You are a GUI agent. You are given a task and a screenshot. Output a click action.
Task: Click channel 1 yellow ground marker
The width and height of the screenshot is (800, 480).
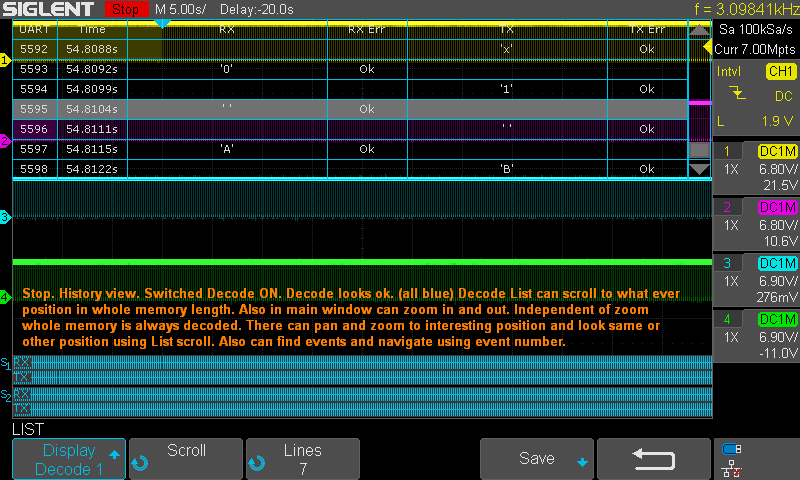(x=5, y=60)
